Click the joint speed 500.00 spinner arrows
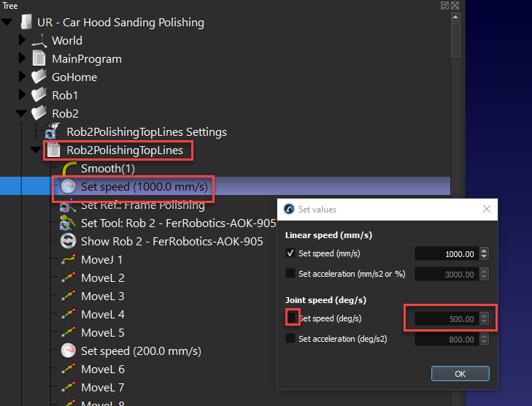 [484, 319]
